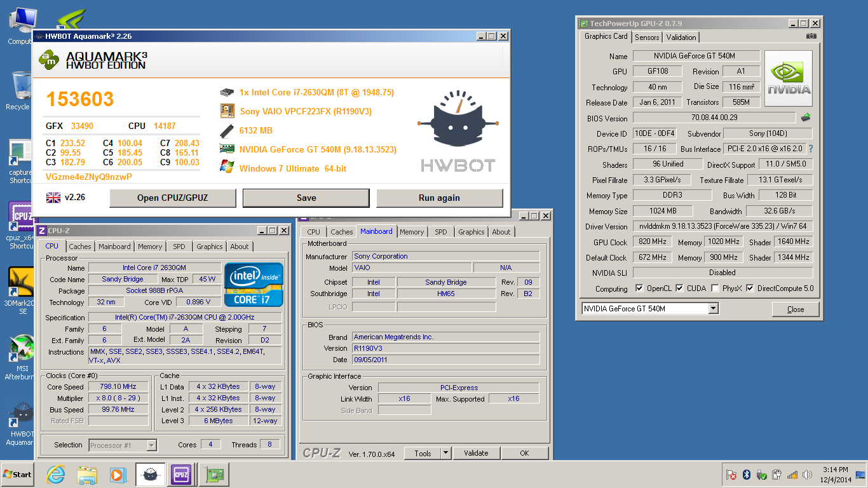
Task: Click the Sony VAIO VPCF223FX text
Action: point(306,111)
